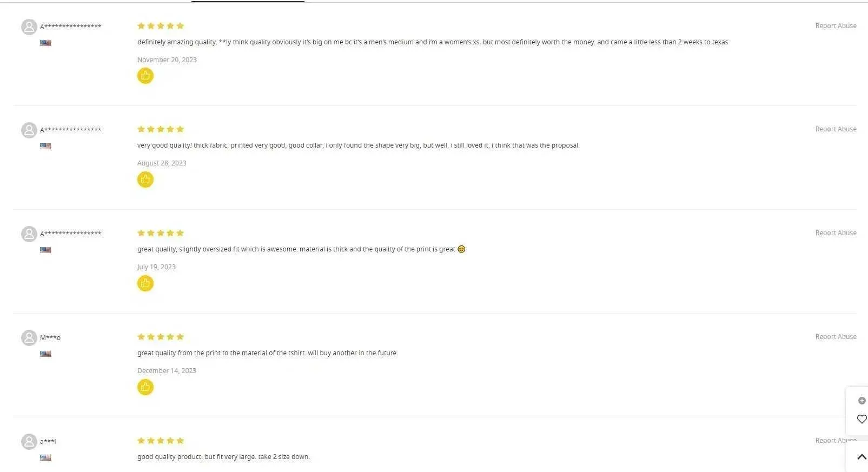
Task: Click M***o reviewer avatar
Action: coord(29,338)
